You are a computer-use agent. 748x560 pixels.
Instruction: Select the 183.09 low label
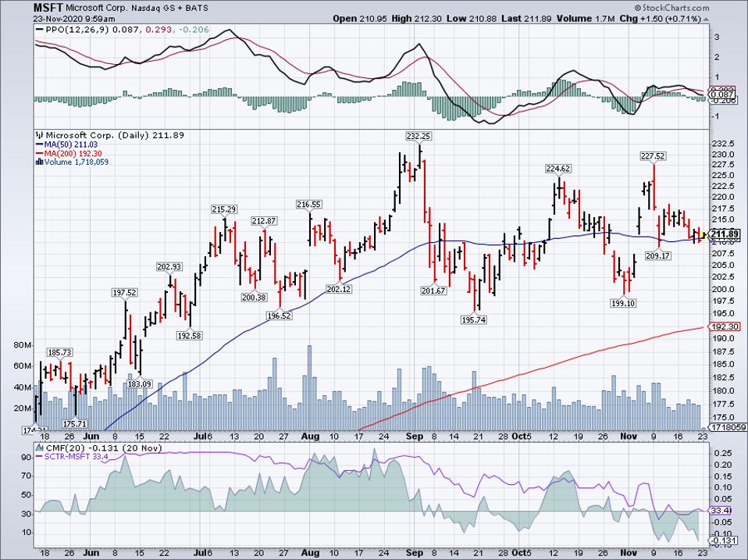click(139, 383)
